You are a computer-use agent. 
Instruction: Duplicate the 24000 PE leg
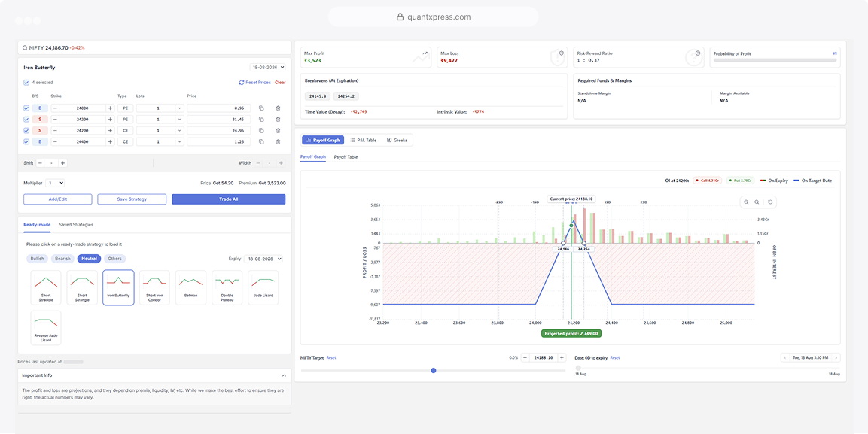tap(261, 108)
